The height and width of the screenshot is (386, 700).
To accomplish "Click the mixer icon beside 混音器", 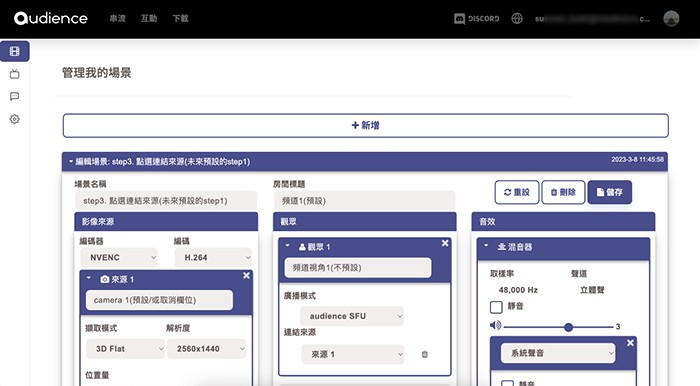I will coord(502,247).
